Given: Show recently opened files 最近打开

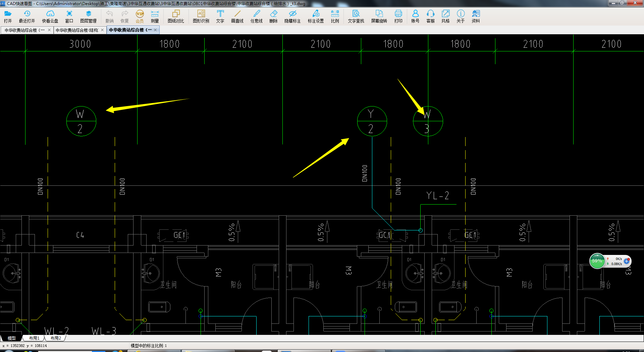Looking at the screenshot, I should (x=27, y=16).
